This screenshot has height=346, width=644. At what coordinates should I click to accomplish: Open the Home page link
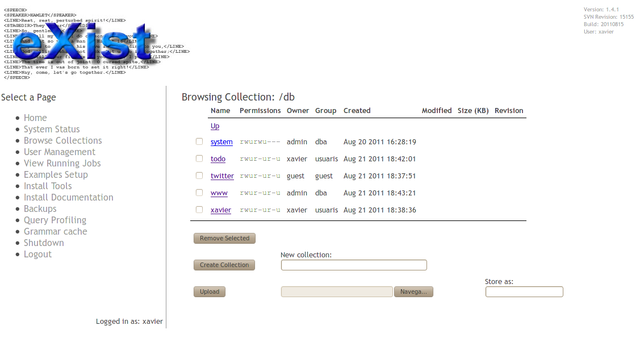point(35,118)
